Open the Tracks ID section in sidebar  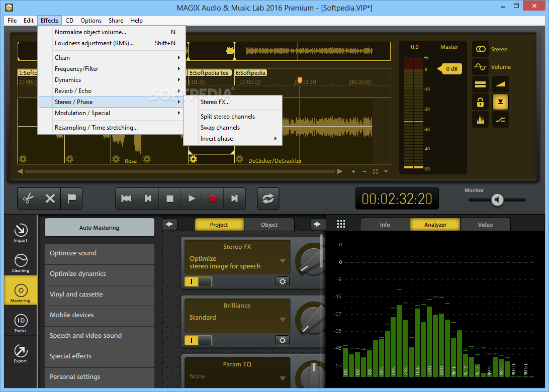20,323
